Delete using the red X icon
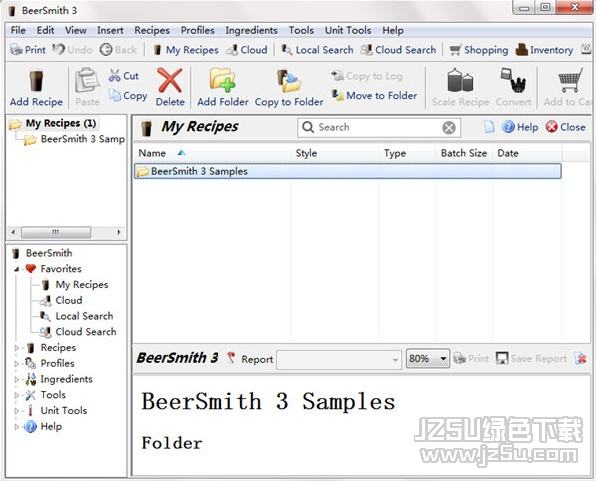 (x=170, y=80)
